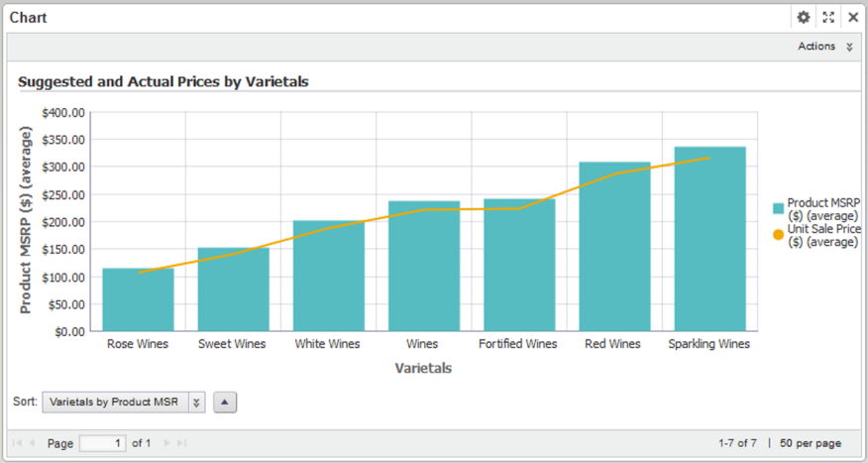Select the Sparkling Wines bar

point(710,239)
